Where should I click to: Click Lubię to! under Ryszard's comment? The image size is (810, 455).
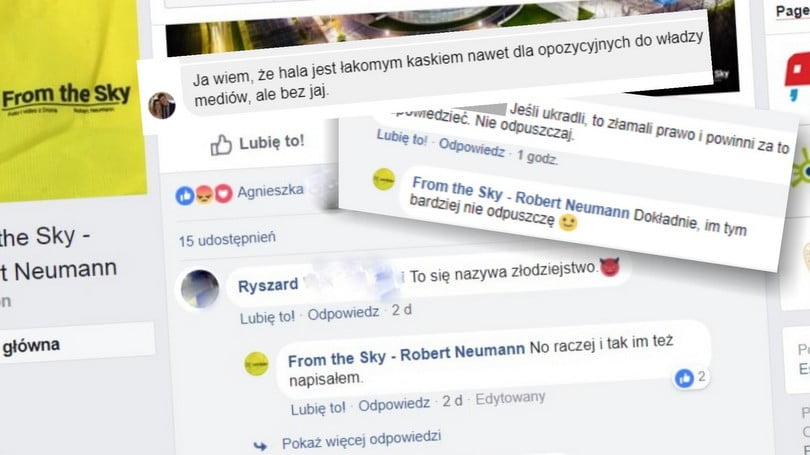(267, 317)
